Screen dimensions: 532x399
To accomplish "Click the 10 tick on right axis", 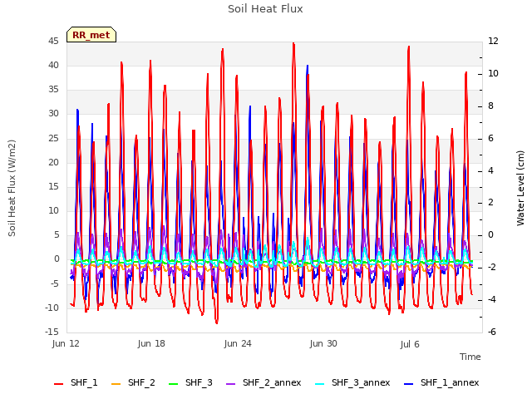I will pos(493,74).
